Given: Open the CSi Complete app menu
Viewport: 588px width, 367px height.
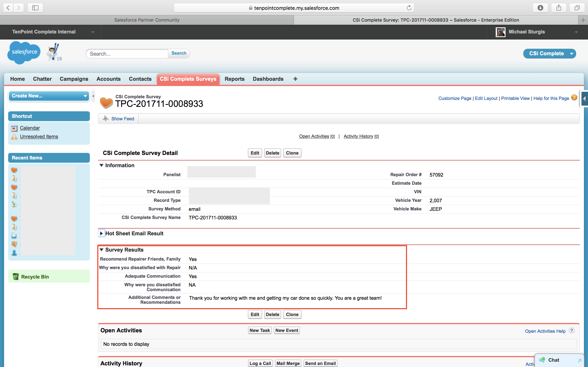Looking at the screenshot, I should coord(549,53).
